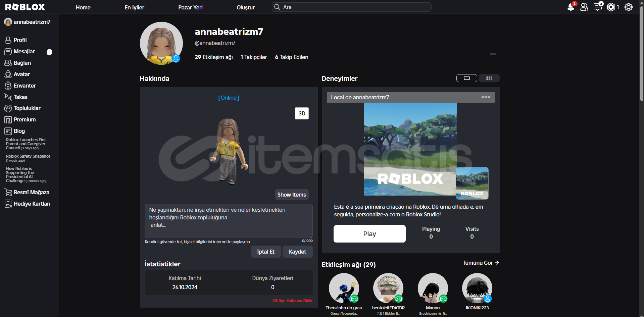Screen dimensions: 644x317
Task: Toggle the avatar 3D view
Action: click(302, 113)
